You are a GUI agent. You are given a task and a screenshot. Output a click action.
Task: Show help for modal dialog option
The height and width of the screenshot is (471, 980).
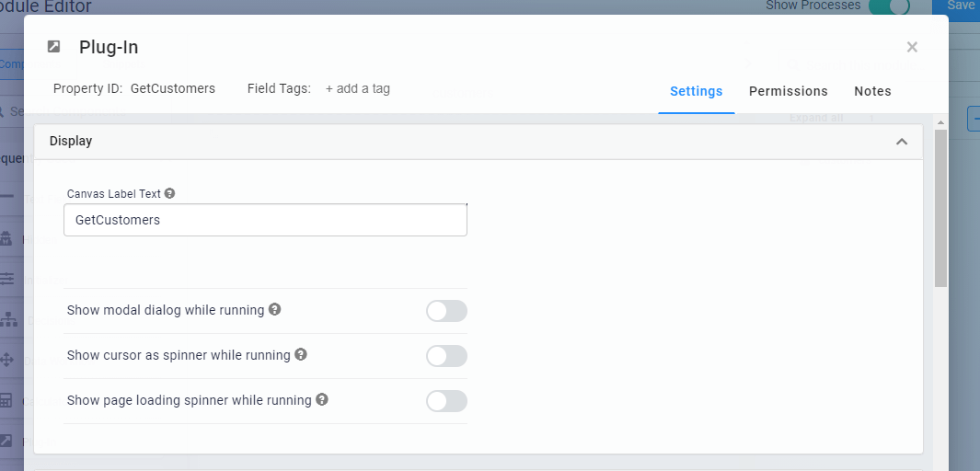pos(274,310)
